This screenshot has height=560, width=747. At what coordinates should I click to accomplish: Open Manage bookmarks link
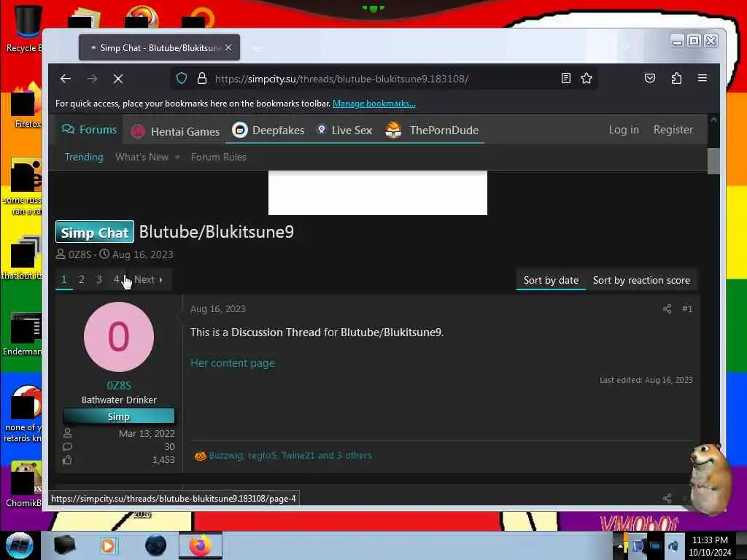coord(374,104)
